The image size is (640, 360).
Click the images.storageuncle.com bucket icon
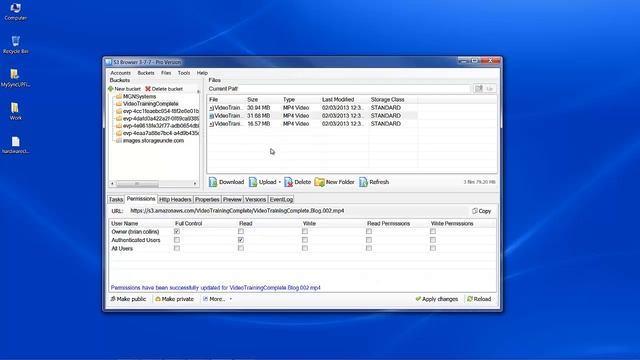pos(119,140)
